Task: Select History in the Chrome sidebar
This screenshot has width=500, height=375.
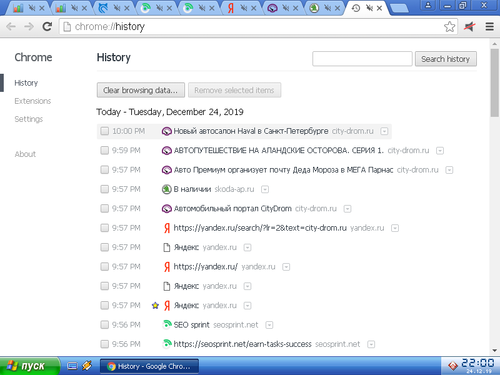Action: coord(26,83)
